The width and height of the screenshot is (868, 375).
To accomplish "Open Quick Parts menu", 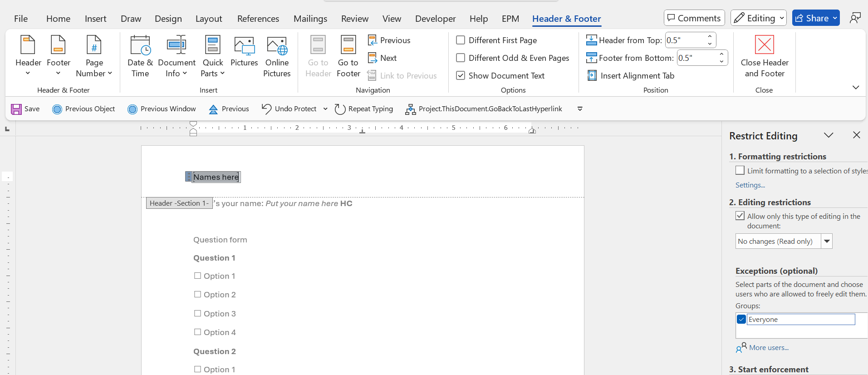I will pyautogui.click(x=213, y=56).
